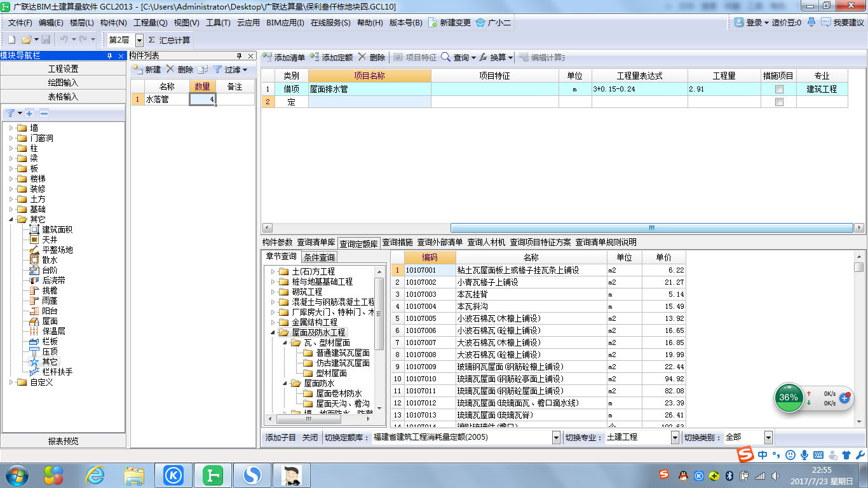Open file using the folder icon
Image resolution: width=868 pixels, height=488 pixels.
[x=26, y=39]
